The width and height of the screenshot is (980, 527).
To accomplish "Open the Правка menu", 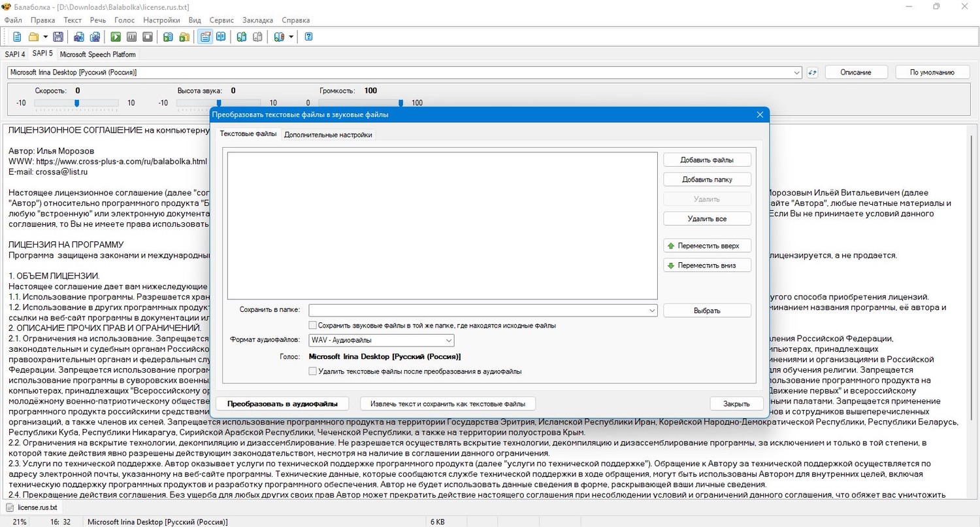I will coord(43,20).
